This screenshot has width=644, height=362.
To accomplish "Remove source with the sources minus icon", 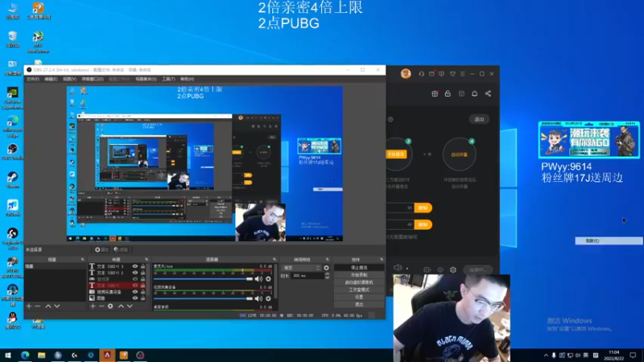I will click(101, 306).
